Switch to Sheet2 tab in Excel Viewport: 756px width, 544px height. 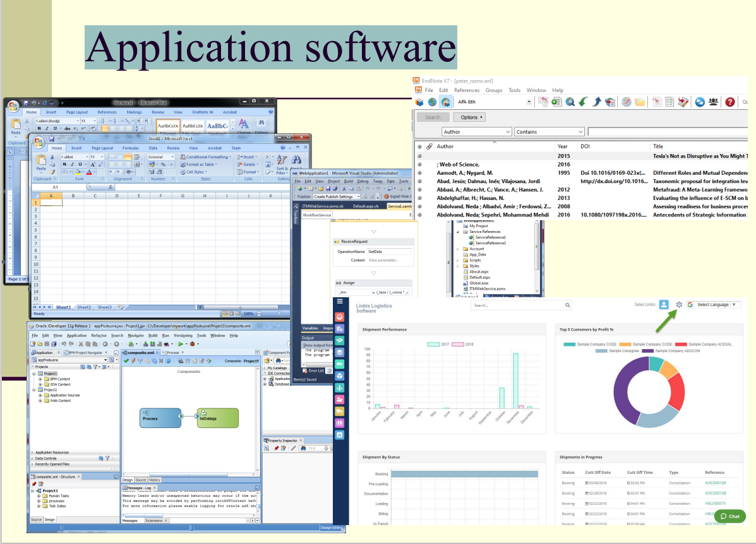tap(84, 307)
